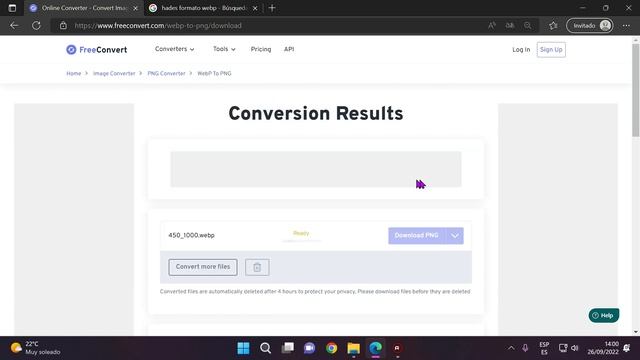Open the Invitado profile button

pyautogui.click(x=590, y=26)
